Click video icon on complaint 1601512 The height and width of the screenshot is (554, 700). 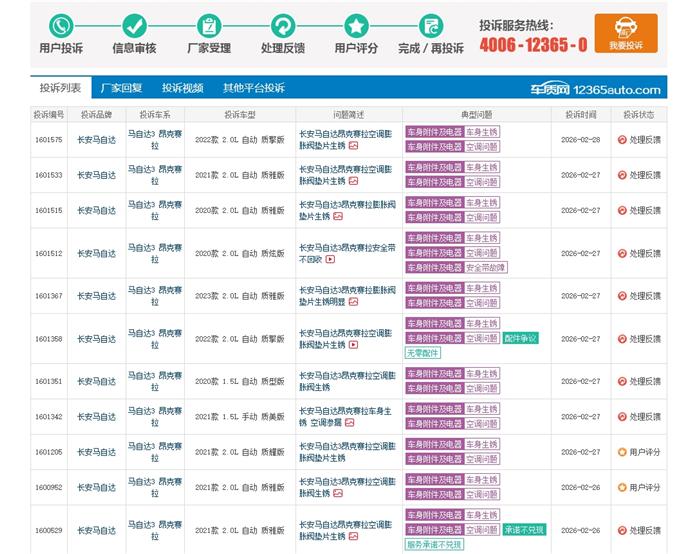tap(330, 259)
